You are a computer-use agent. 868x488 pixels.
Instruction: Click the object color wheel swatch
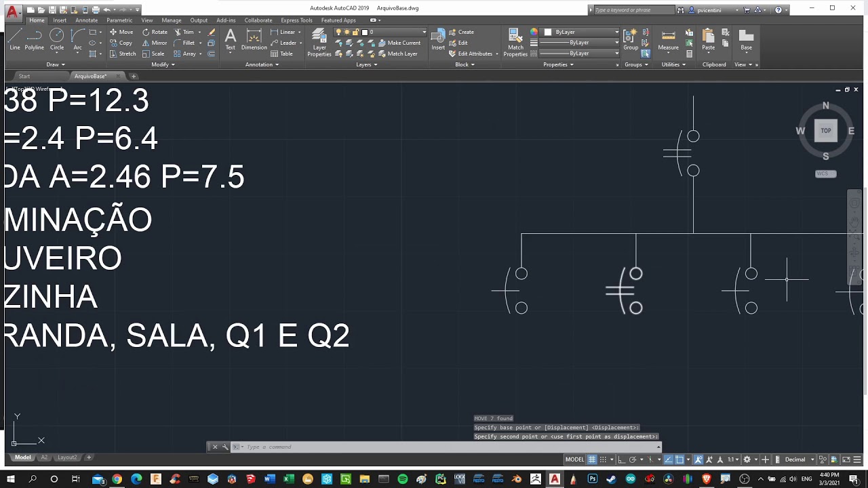coord(534,32)
